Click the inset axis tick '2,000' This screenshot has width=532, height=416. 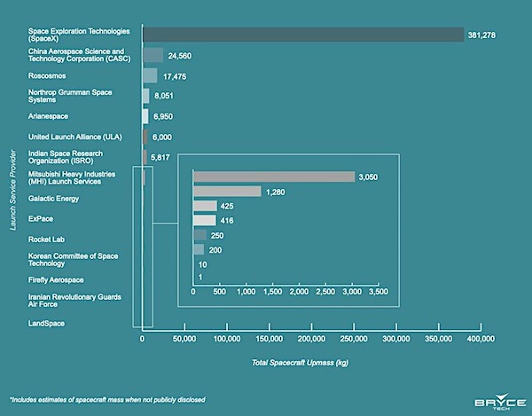click(300, 292)
